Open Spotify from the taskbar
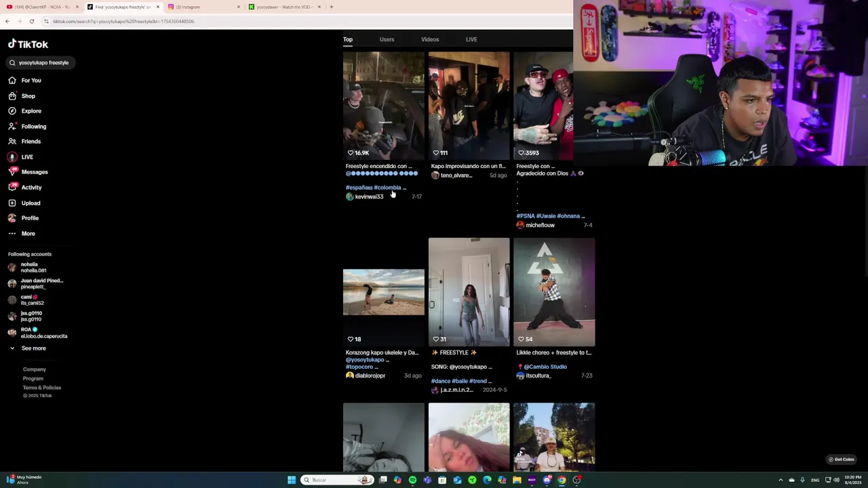 click(412, 480)
